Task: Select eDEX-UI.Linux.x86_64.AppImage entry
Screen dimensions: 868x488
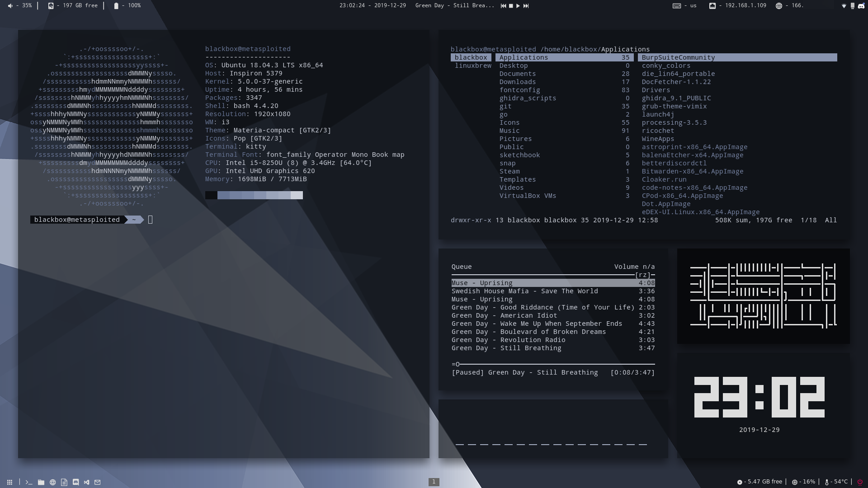Action: point(701,212)
